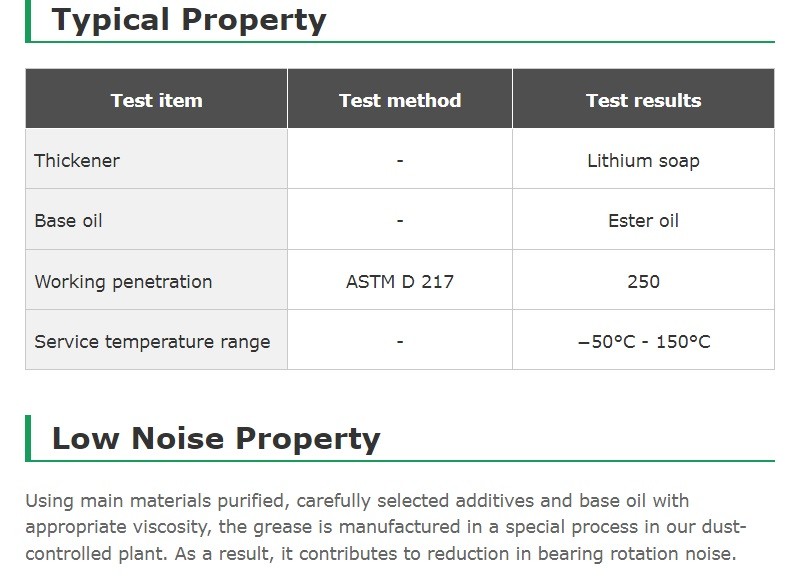Viewport: 797px width, 581px height.
Task: Click the text line mentioning bearing rotation noise
Action: [381, 554]
